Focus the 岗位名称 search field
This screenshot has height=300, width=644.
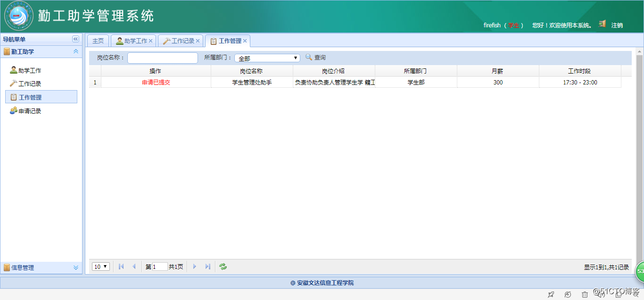[x=163, y=58]
